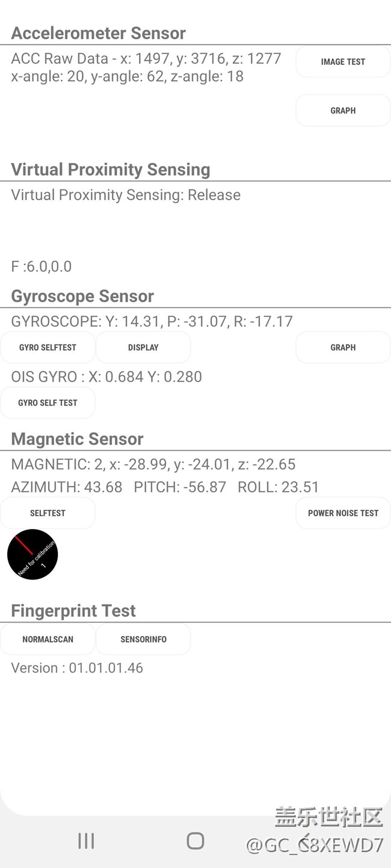Select the fingerprint Version 01.01.01.46 text
391x868 pixels.
(x=77, y=668)
